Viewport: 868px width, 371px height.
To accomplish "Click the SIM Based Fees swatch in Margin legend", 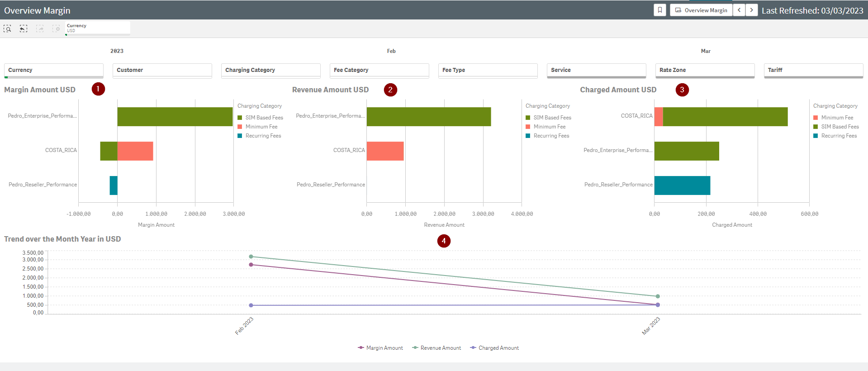I will pyautogui.click(x=240, y=118).
